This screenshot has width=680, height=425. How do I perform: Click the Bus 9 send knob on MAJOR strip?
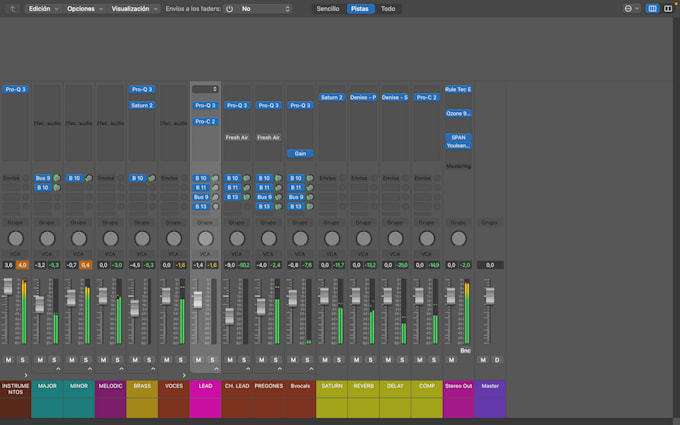[57, 178]
